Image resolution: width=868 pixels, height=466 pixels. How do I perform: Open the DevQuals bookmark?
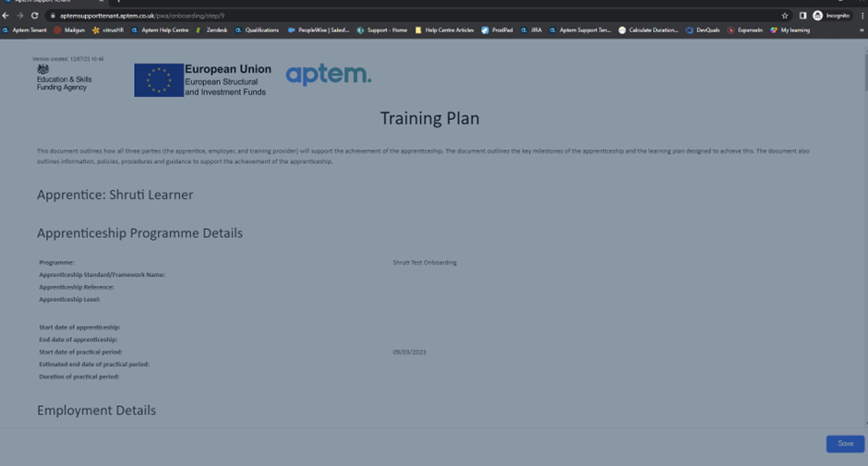click(703, 30)
